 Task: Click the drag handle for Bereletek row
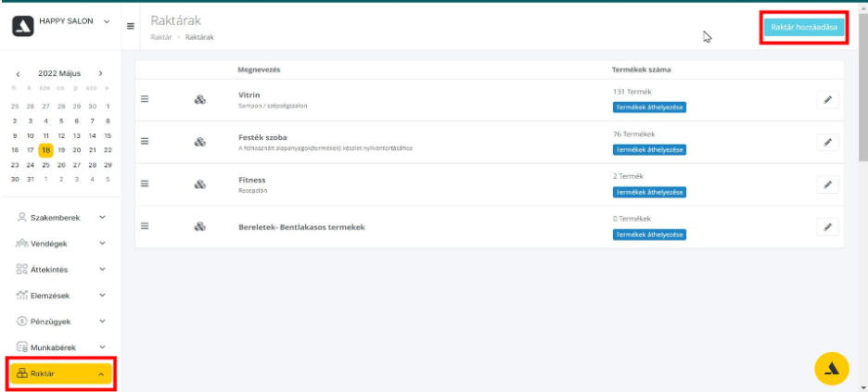pyautogui.click(x=145, y=226)
